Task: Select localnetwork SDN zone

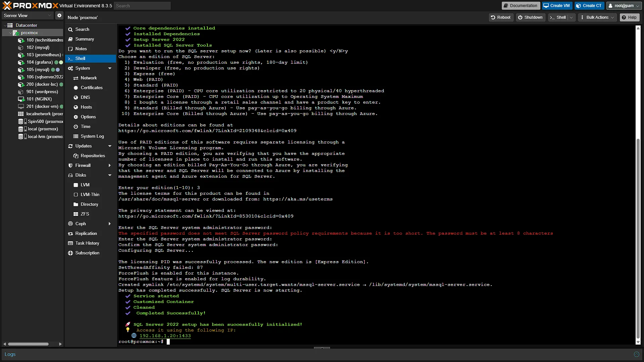Action: (40, 114)
